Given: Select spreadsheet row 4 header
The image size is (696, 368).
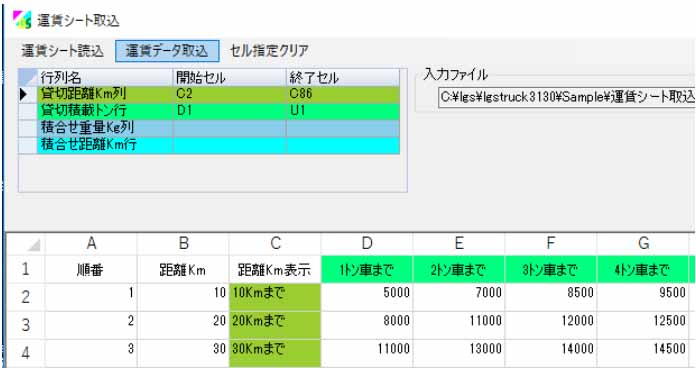Looking at the screenshot, I should pos(26,353).
